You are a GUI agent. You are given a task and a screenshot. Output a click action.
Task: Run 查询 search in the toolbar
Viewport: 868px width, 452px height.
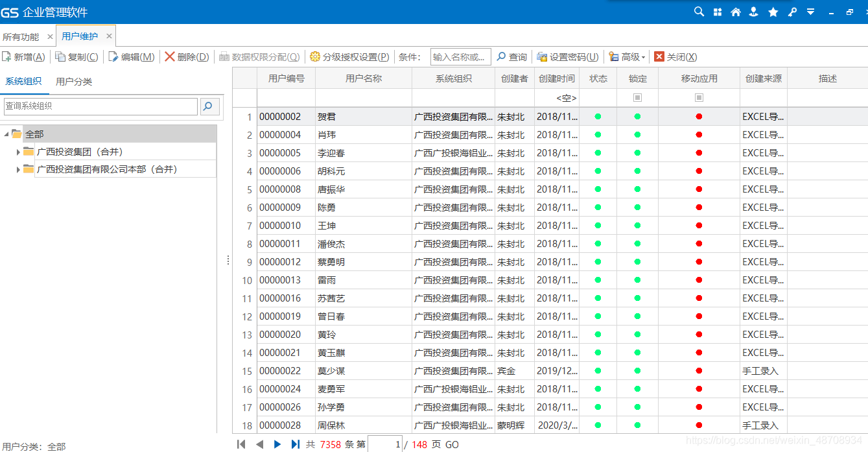tap(512, 57)
